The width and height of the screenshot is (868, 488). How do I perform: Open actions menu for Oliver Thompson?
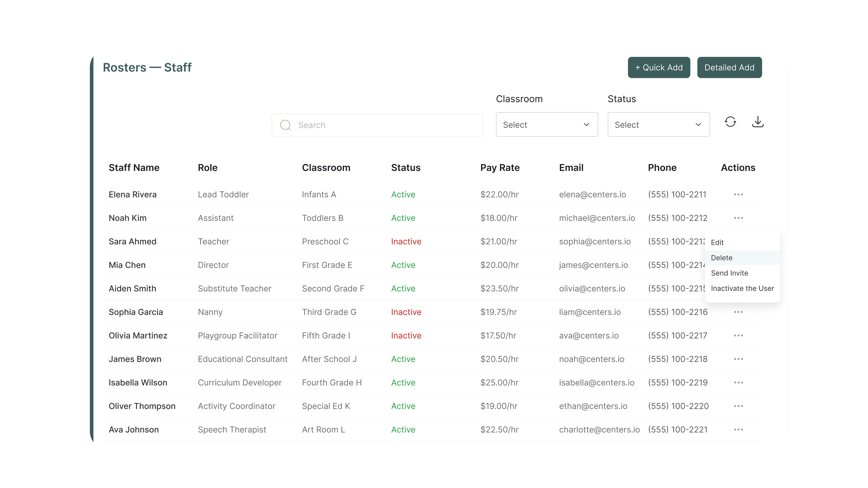coord(738,406)
